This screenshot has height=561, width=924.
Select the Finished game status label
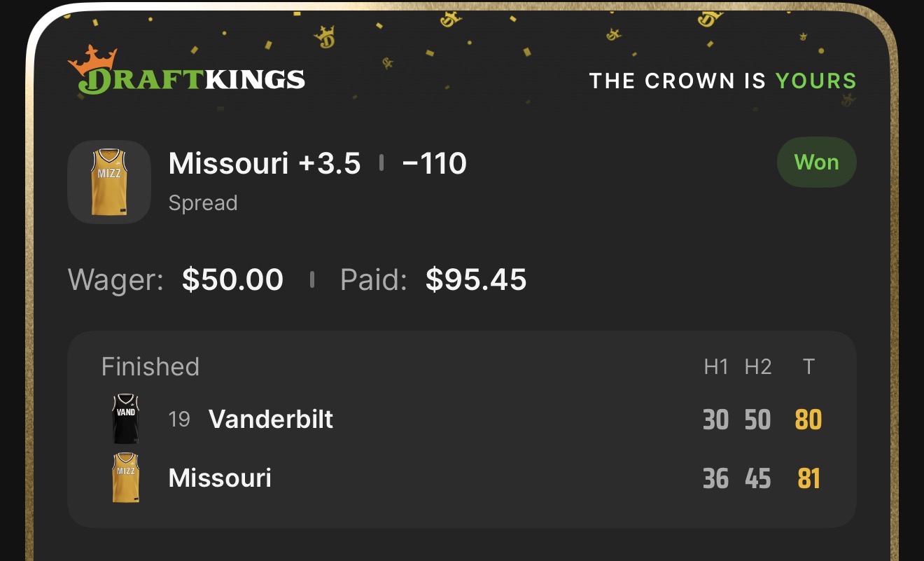(x=150, y=366)
